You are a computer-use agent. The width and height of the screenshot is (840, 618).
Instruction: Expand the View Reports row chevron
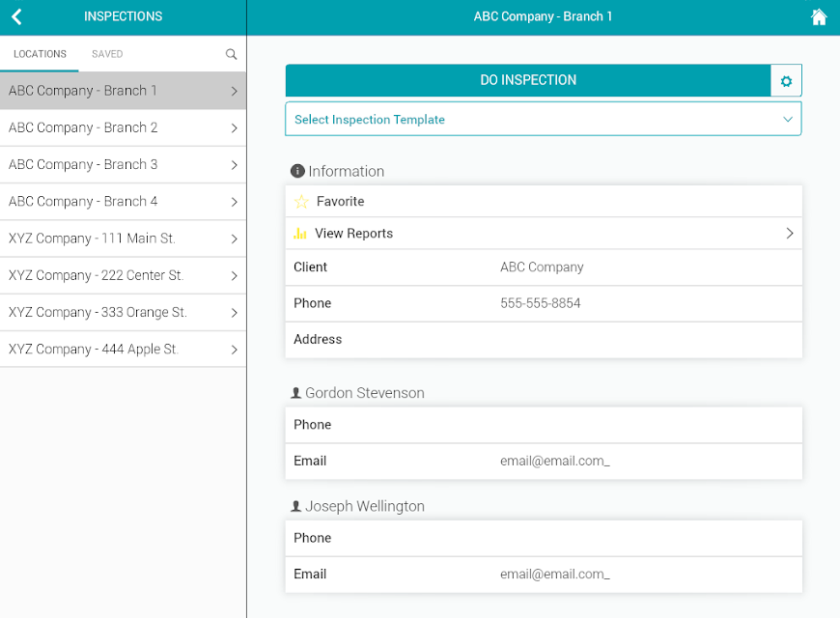tap(789, 233)
